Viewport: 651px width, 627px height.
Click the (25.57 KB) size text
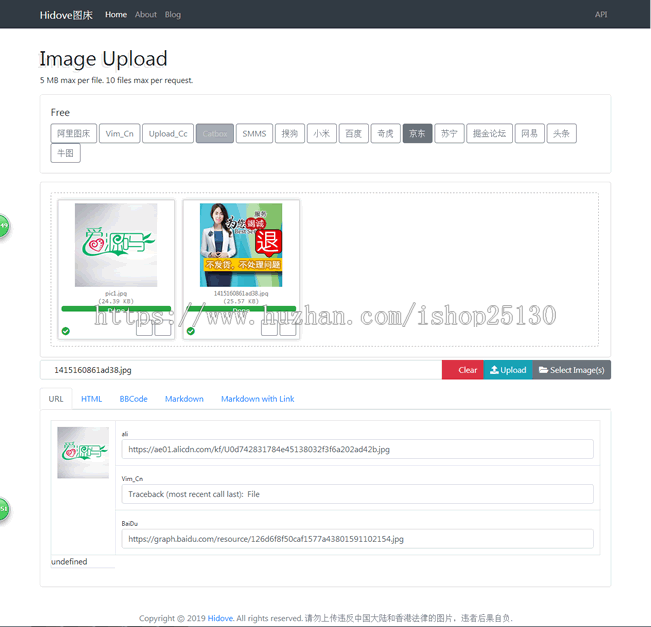pos(241,301)
